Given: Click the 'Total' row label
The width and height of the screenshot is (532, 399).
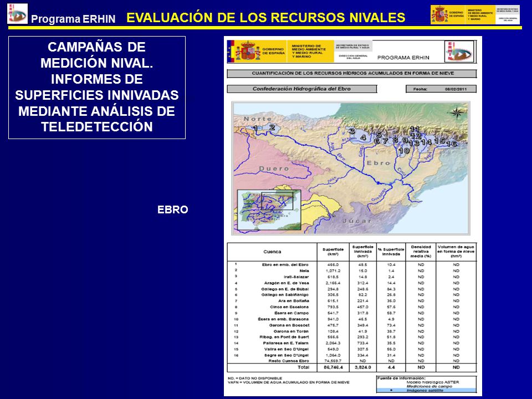Looking at the screenshot, I should [x=303, y=367].
